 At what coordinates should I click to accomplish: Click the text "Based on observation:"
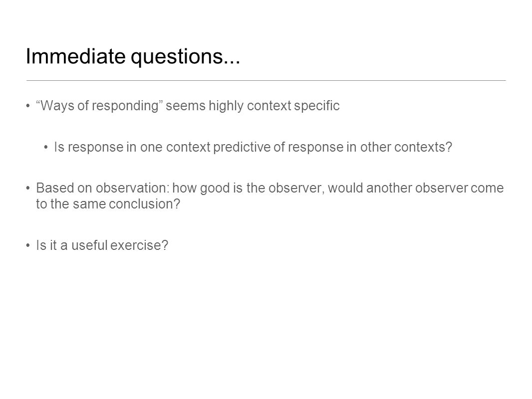(103, 188)
